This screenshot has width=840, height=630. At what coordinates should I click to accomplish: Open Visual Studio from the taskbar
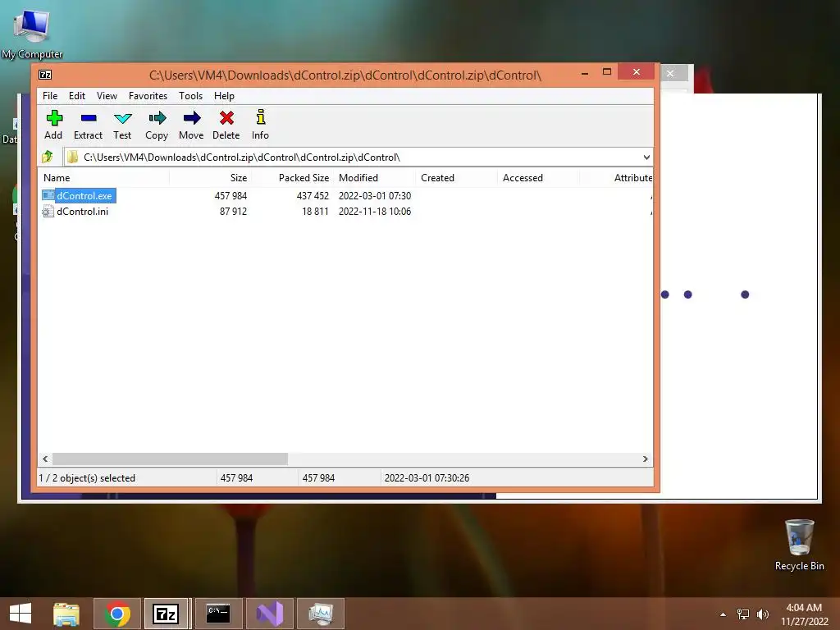(269, 614)
